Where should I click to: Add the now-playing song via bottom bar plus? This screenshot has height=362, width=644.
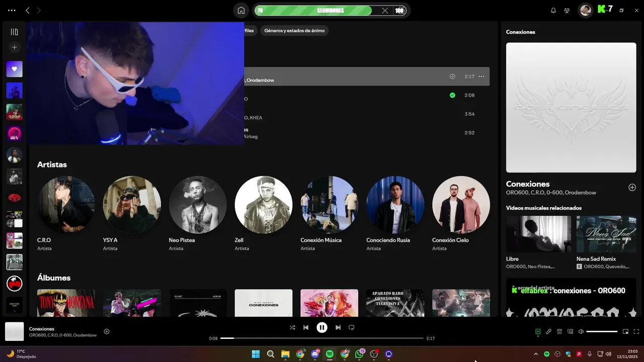pos(107,331)
